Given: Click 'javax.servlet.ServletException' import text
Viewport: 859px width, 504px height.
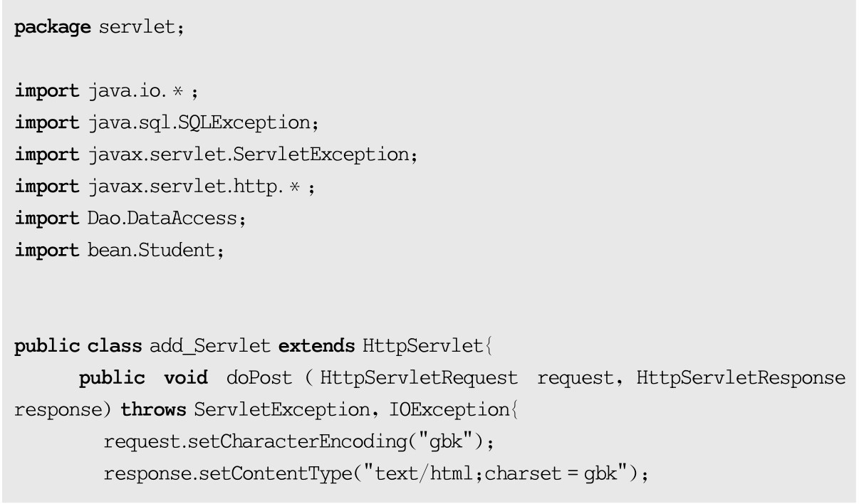Looking at the screenshot, I should 250,154.
